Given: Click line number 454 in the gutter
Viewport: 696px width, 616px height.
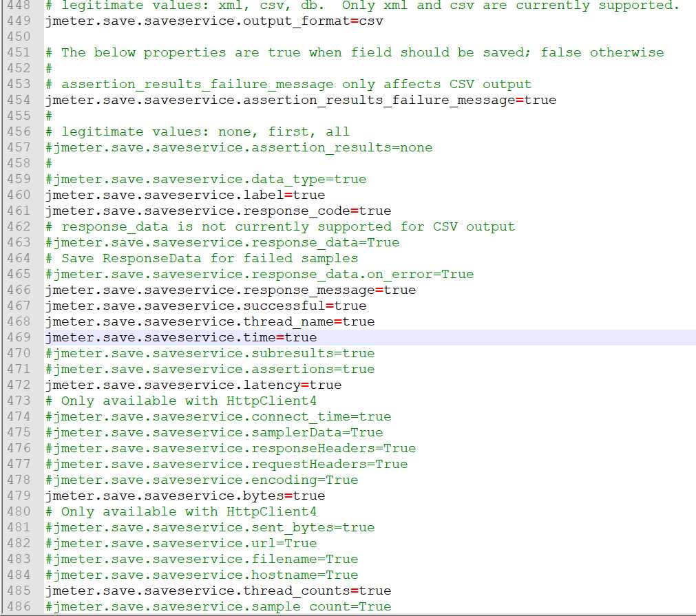Looking at the screenshot, I should coord(19,100).
